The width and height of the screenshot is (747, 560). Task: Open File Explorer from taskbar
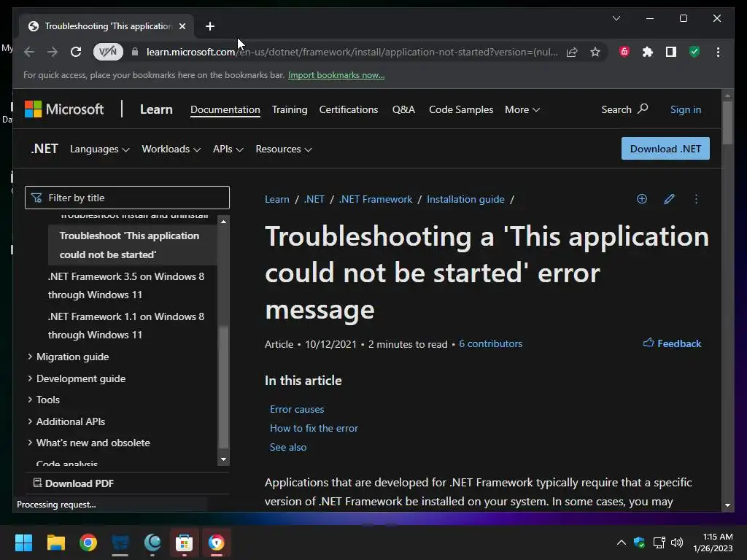tap(55, 542)
